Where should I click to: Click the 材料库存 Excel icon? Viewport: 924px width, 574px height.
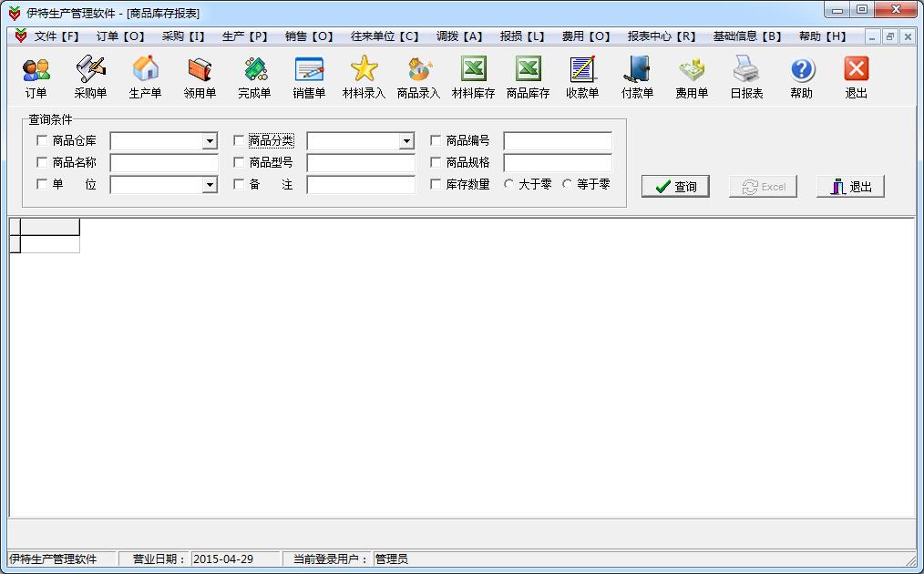coord(473,77)
